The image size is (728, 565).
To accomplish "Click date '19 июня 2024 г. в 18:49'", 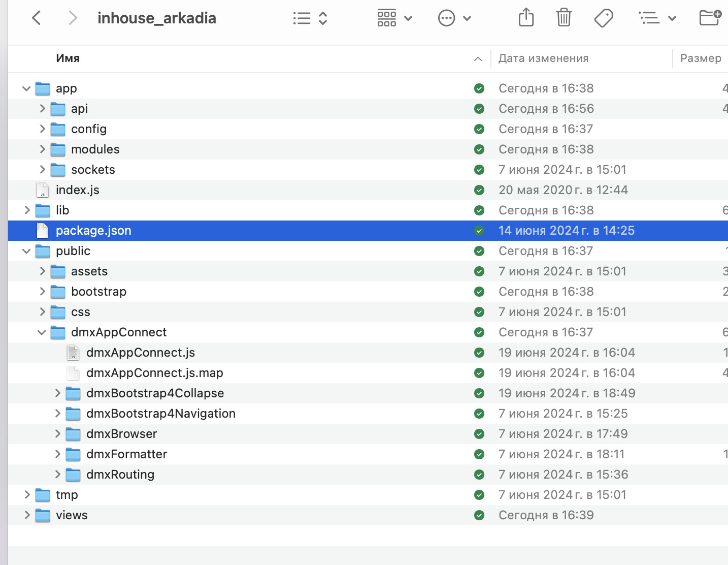I will (x=567, y=393).
